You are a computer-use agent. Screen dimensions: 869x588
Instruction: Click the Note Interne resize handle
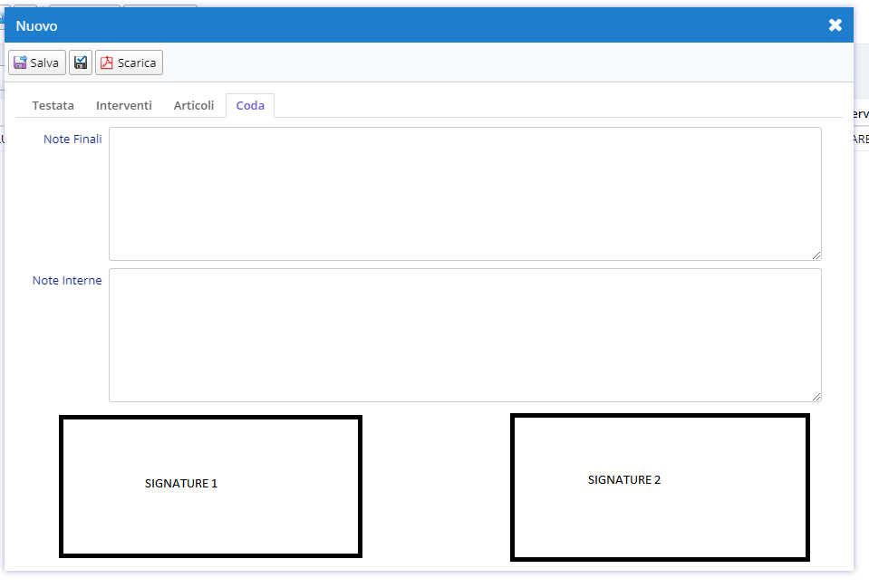coord(816,397)
